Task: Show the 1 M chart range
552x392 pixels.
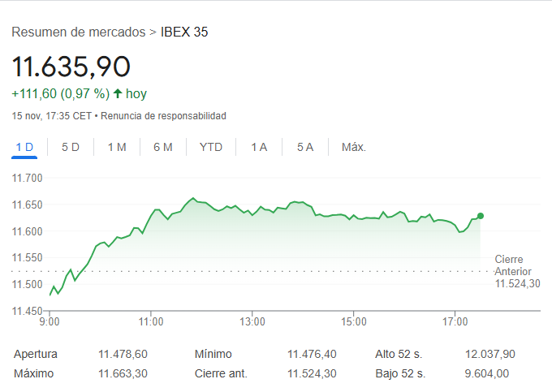Action: pyautogui.click(x=117, y=147)
